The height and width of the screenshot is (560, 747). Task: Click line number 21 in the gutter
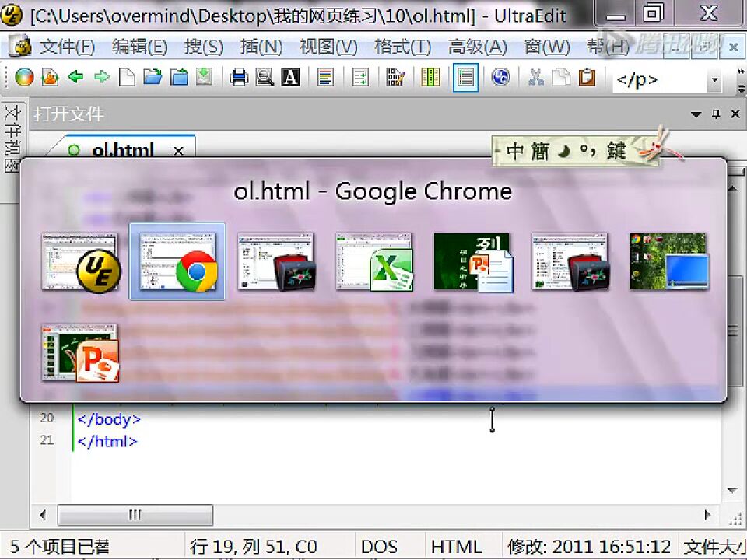pyautogui.click(x=47, y=440)
